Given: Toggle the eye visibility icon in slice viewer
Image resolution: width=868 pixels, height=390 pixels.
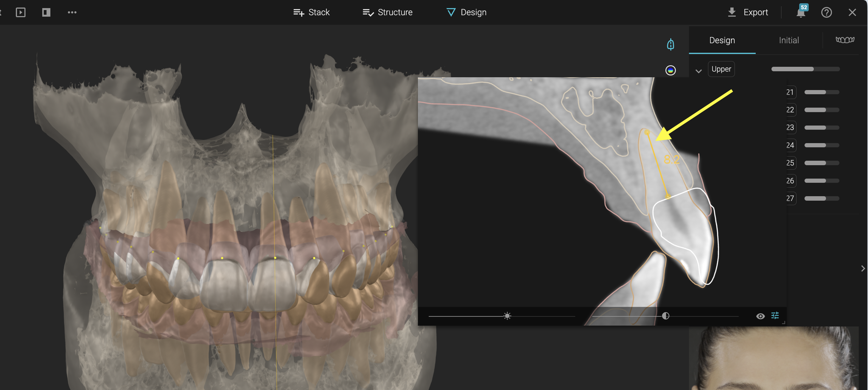Looking at the screenshot, I should [x=760, y=316].
